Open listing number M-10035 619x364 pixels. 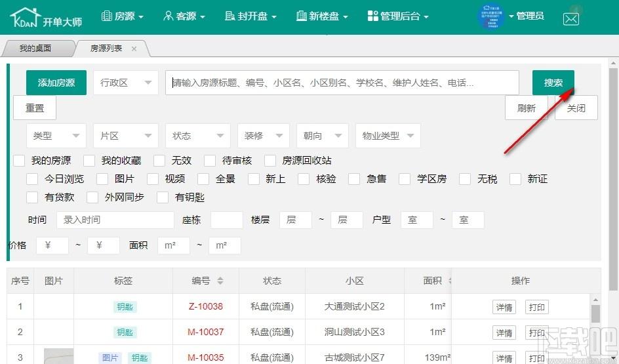pos(206,357)
